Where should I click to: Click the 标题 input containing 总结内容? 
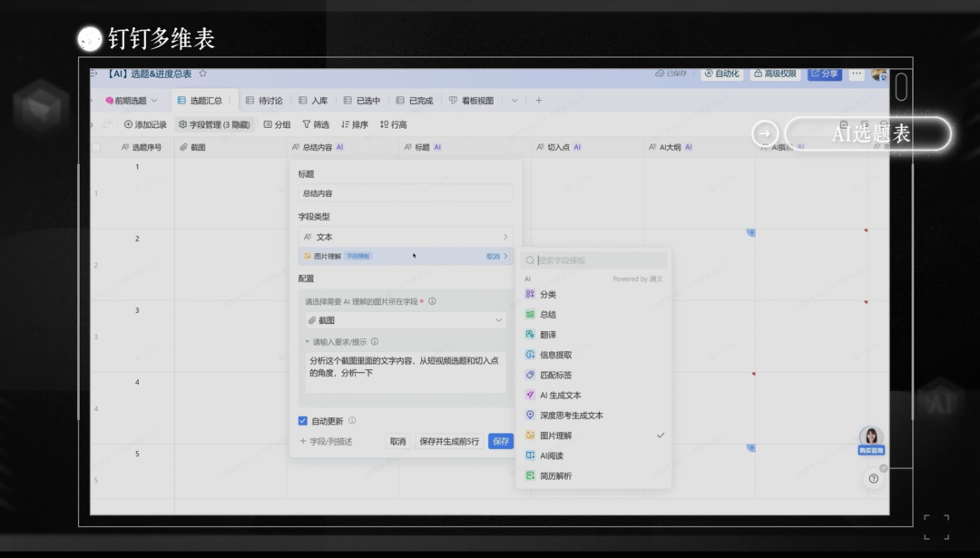[406, 193]
